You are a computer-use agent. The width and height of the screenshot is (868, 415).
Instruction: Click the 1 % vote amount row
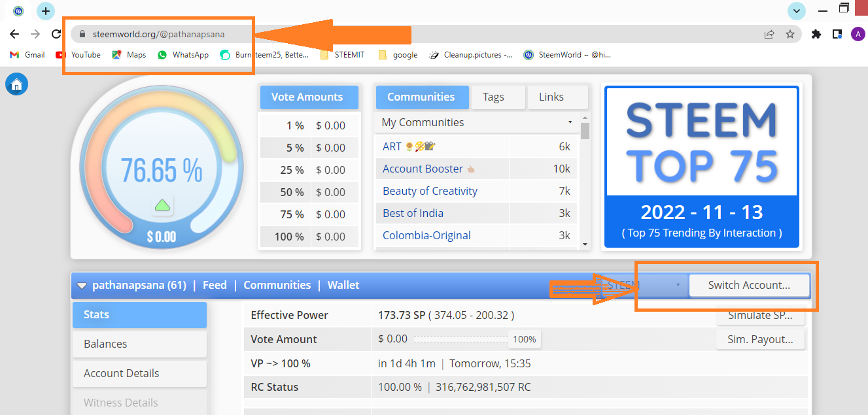[309, 125]
